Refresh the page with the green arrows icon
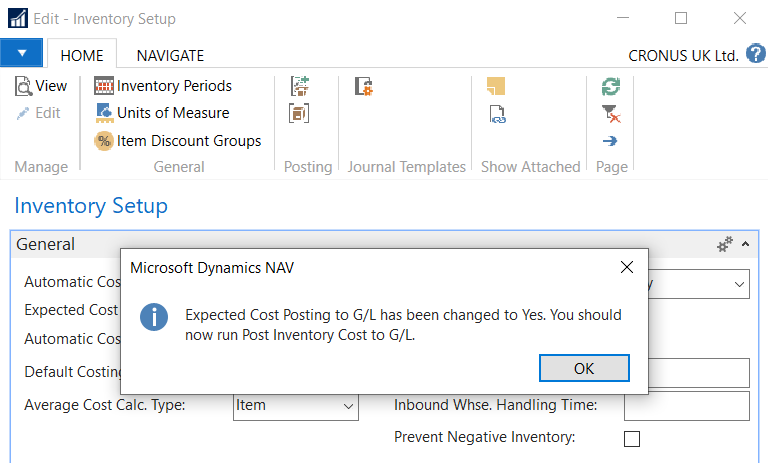 point(610,87)
